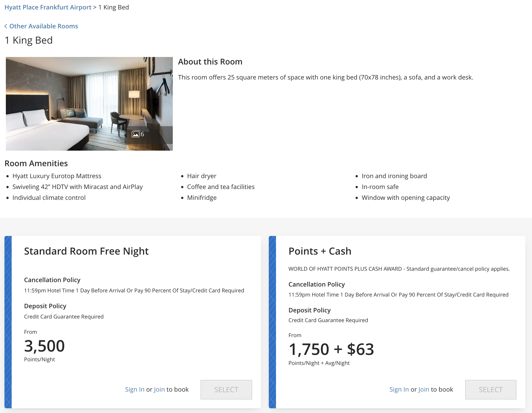
Task: Open the Hyatt Place Frankfurt Airport breadcrumb
Action: click(48, 7)
